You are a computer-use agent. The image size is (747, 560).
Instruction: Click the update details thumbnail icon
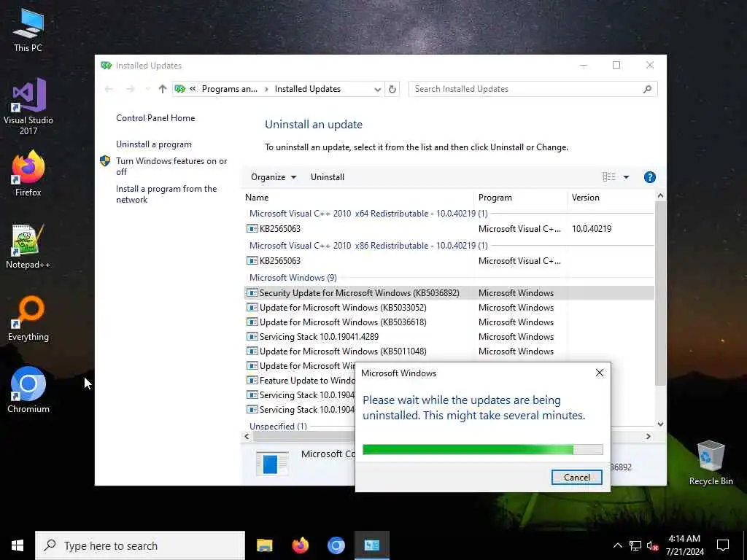point(272,463)
